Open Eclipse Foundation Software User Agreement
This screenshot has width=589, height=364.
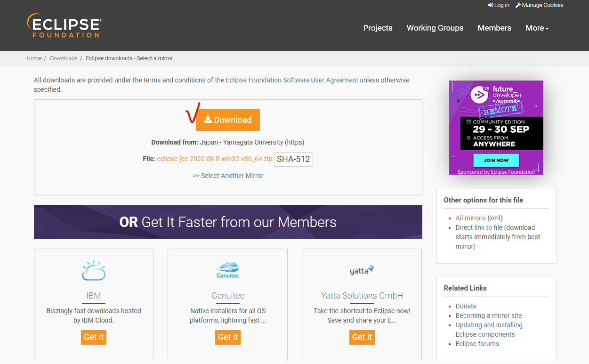click(292, 80)
